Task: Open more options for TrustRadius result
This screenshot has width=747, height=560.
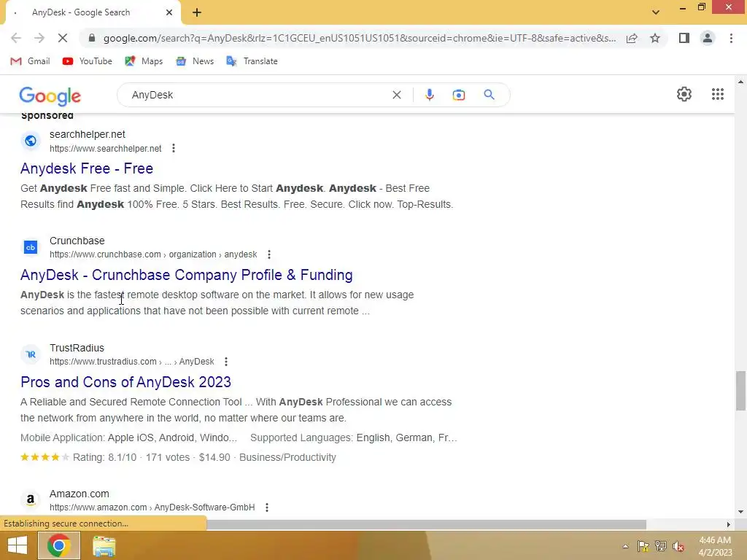Action: click(226, 362)
